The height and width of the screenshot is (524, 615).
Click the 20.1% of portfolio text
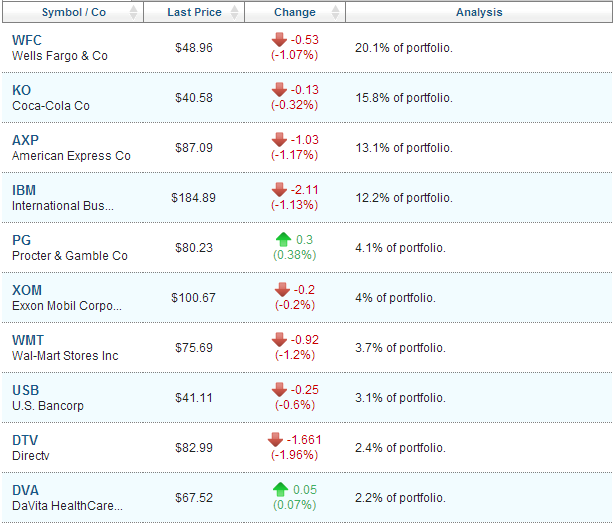(404, 48)
